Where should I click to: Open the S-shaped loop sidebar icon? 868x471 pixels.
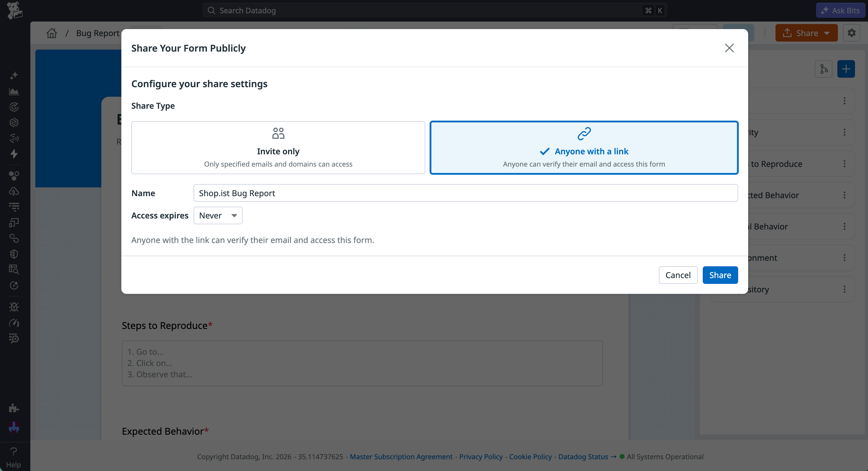click(x=14, y=238)
